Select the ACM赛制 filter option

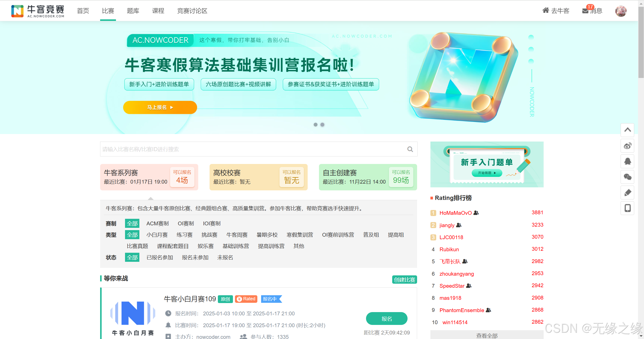(x=157, y=223)
